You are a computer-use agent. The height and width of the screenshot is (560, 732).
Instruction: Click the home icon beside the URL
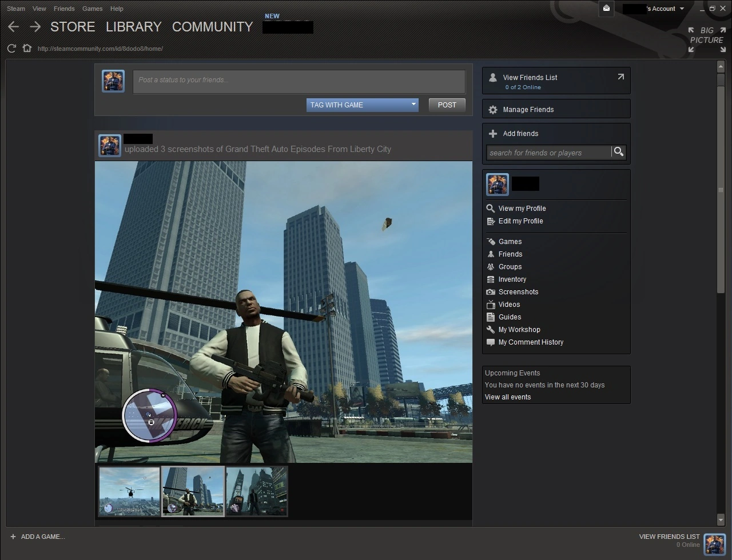27,48
